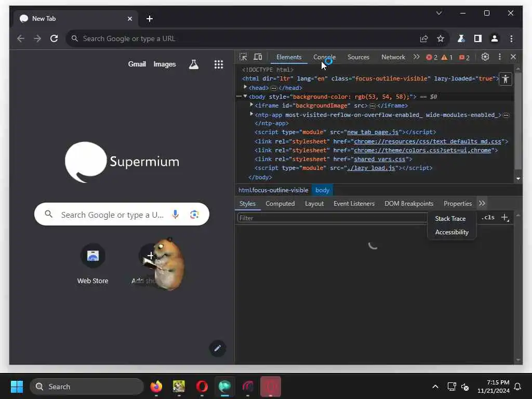The height and width of the screenshot is (399, 532).
Task: Expand the iframe backgroundImage node
Action: click(251, 105)
